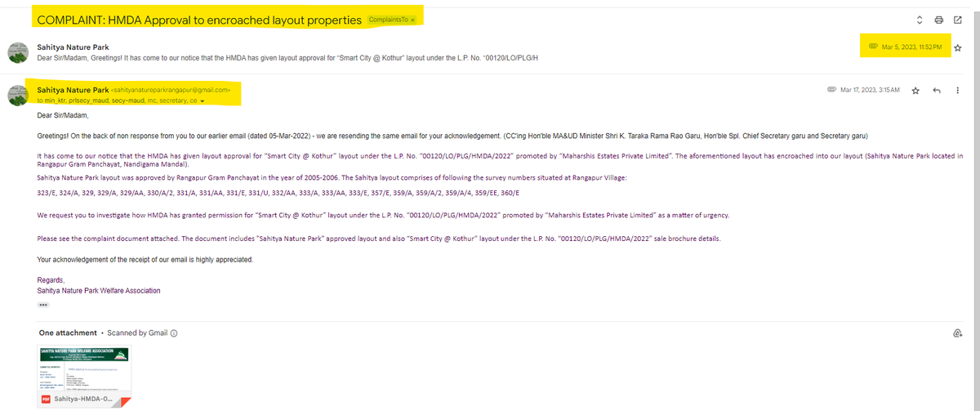The image size is (980, 411).
Task: Show recipient details dropdown arrow
Action: (x=203, y=101)
